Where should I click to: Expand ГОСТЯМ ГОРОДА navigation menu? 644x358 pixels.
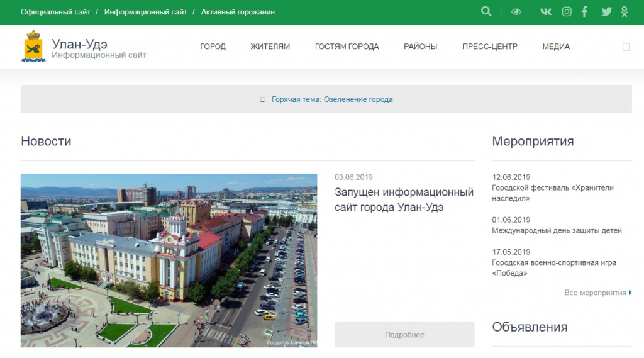click(x=347, y=47)
